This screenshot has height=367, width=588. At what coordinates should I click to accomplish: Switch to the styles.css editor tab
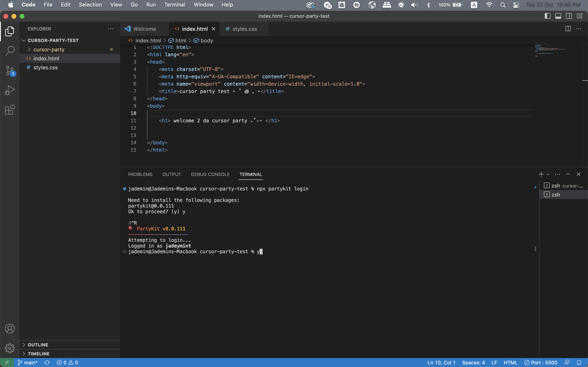[244, 29]
